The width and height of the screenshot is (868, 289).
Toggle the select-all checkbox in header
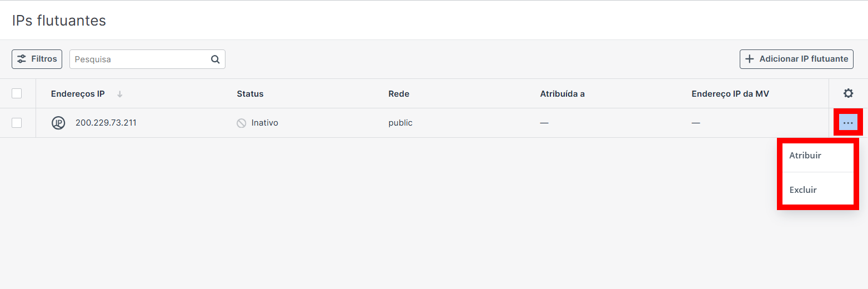(17, 93)
